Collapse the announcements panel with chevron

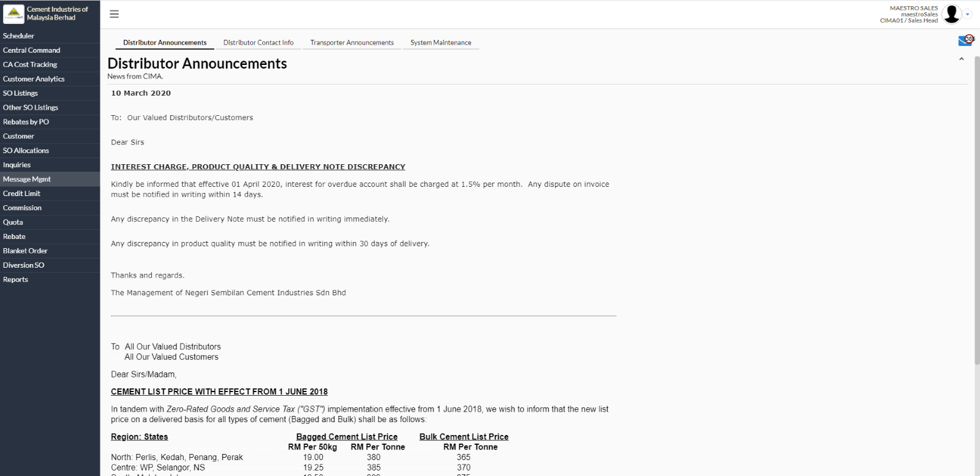pyautogui.click(x=962, y=59)
